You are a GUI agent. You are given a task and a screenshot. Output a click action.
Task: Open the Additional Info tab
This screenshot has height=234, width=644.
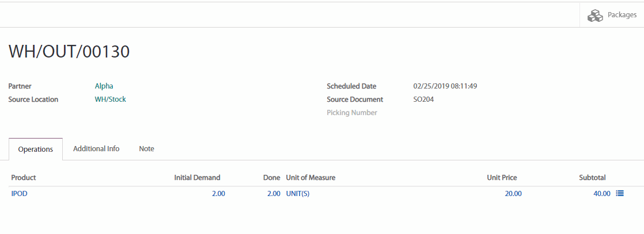click(96, 149)
